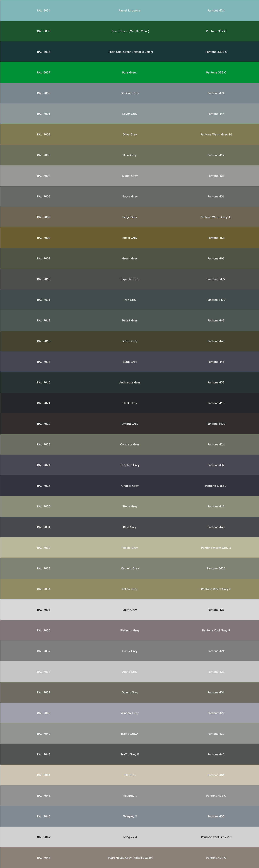The width and height of the screenshot is (259, 868).
Task: Click the Black Grey name
Action: pyautogui.click(x=130, y=403)
